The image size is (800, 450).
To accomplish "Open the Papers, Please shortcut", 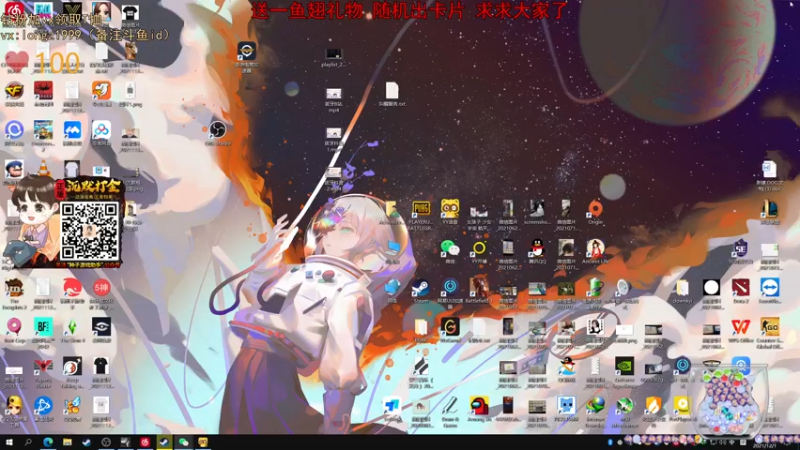I will pos(43,366).
